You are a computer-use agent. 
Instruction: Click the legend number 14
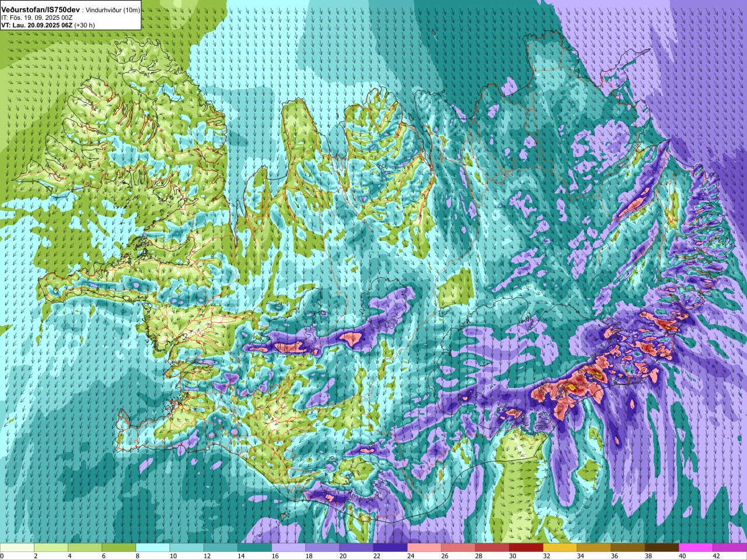pos(241,556)
